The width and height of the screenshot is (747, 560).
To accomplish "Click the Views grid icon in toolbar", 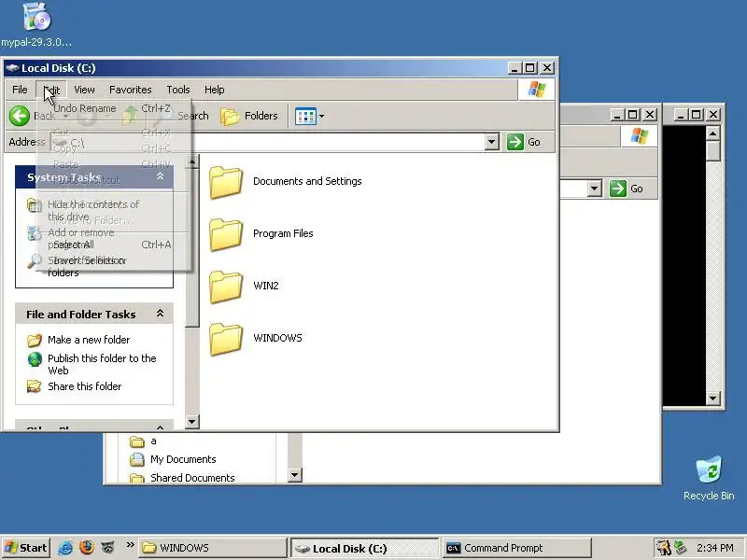I will point(305,116).
